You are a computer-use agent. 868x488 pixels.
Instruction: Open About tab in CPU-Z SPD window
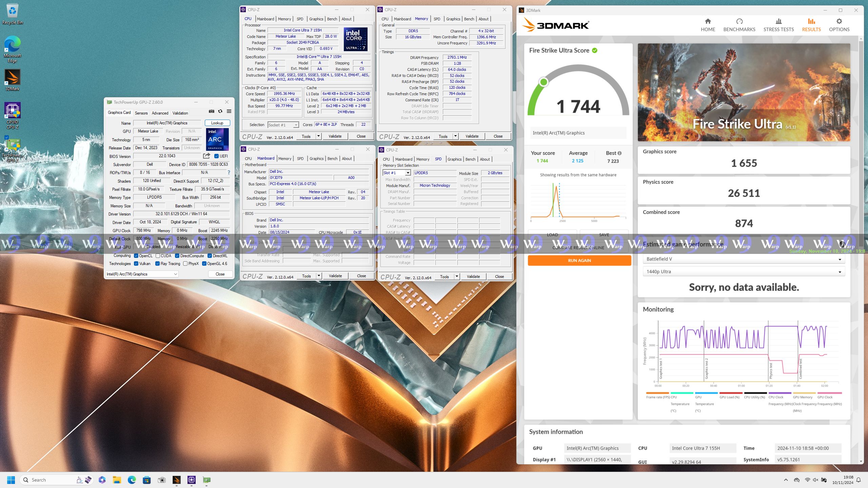(485, 159)
